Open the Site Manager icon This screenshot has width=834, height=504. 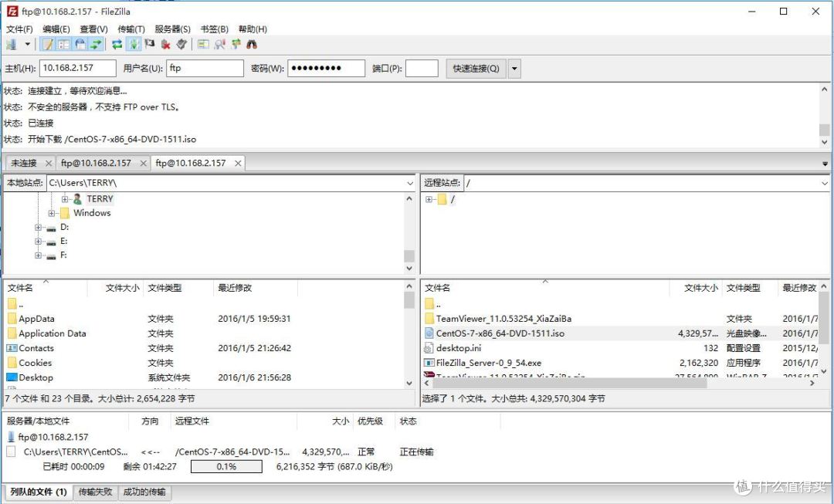coord(11,45)
